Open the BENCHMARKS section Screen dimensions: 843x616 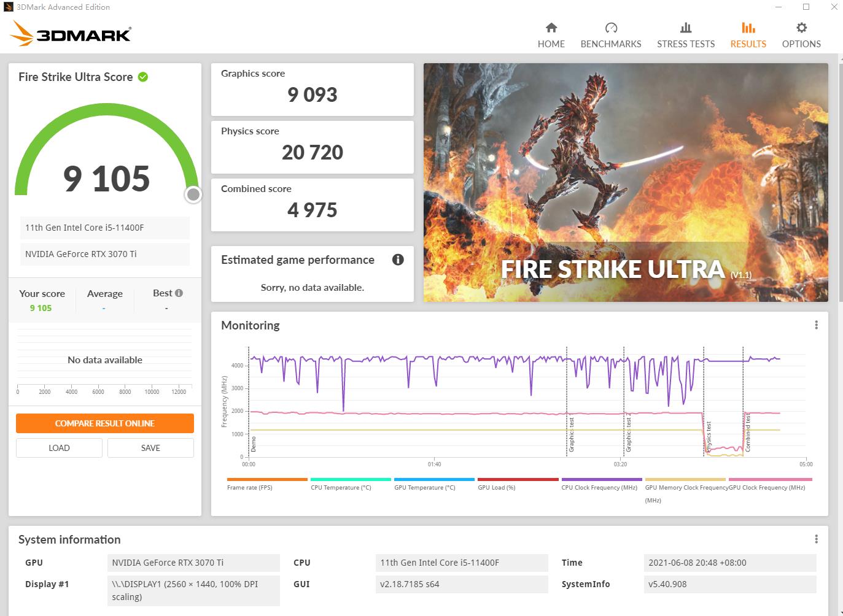pyautogui.click(x=610, y=35)
